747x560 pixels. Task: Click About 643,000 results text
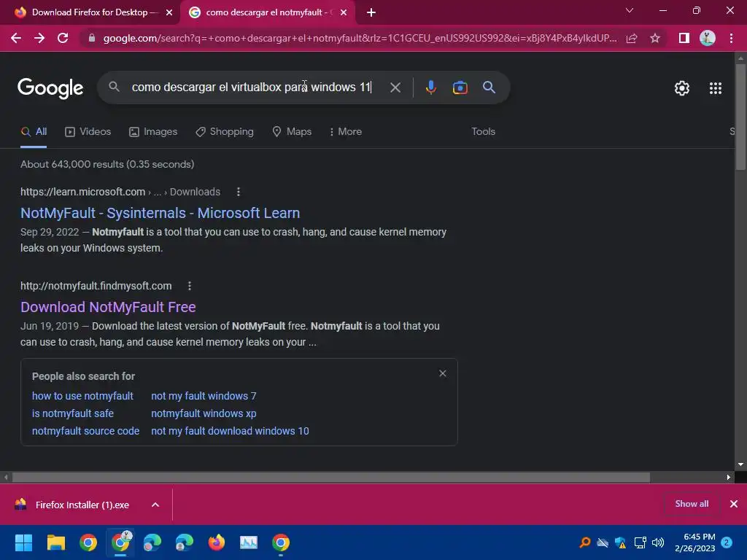tap(107, 164)
